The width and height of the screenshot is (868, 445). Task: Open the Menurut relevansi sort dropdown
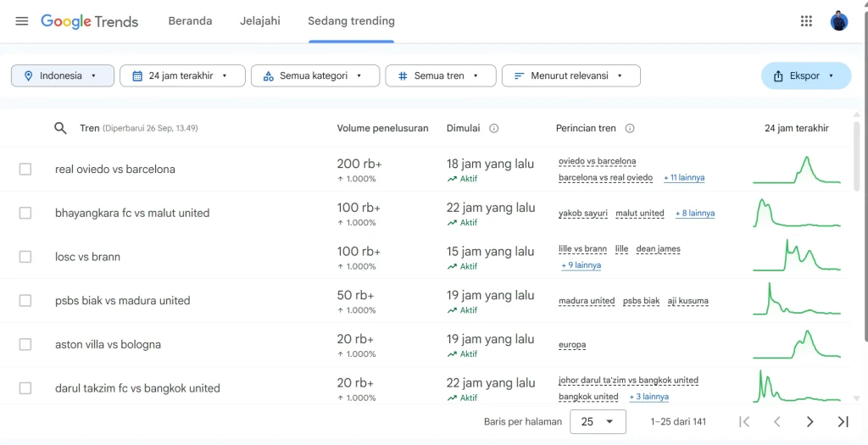click(x=570, y=75)
